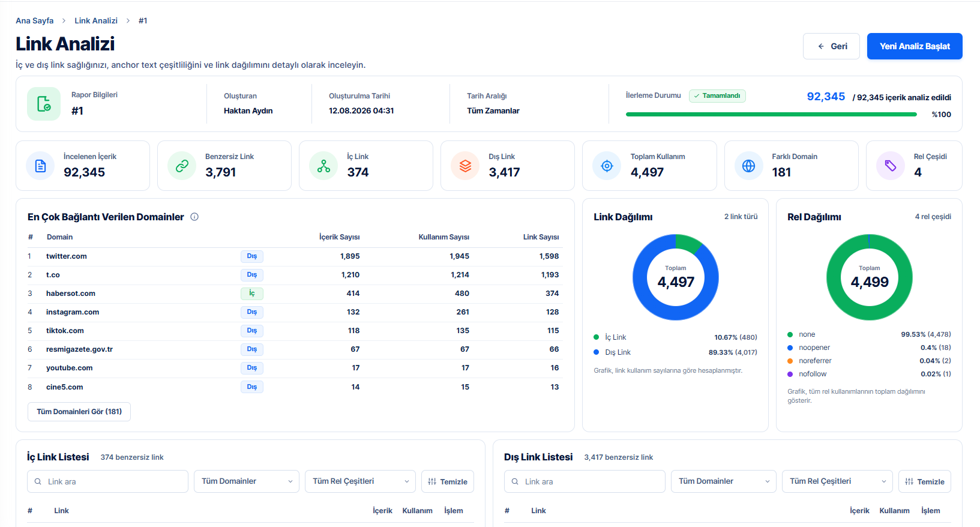Click Link ara search field in Dış Link Listesi
This screenshot has width=980, height=527.
[585, 481]
